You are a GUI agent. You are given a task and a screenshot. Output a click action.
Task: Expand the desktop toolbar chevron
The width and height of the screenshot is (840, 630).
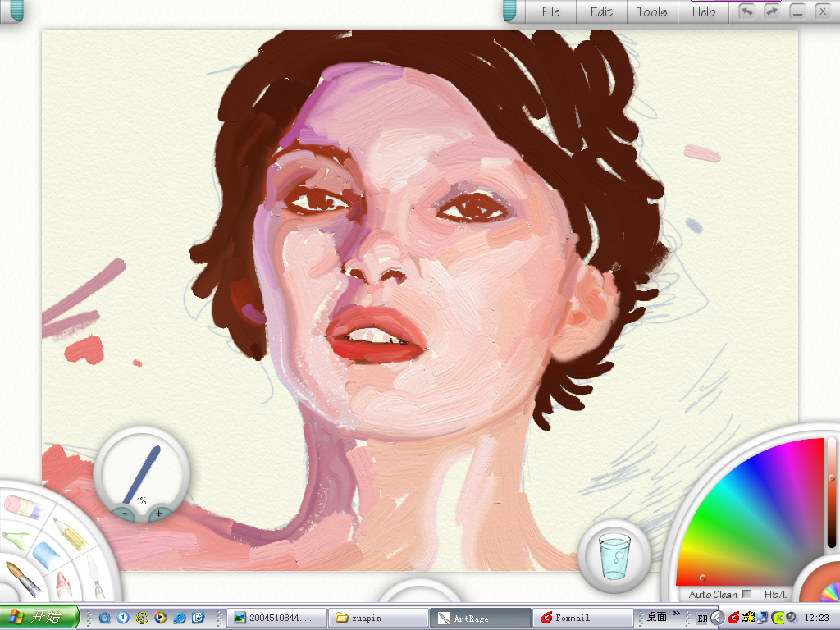click(677, 614)
